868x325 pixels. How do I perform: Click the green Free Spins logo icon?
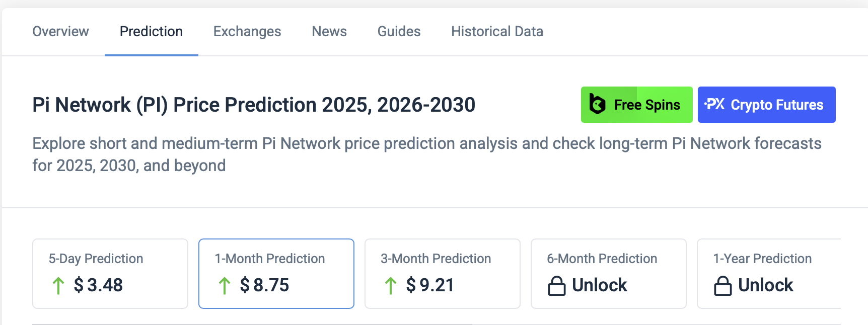coord(597,105)
